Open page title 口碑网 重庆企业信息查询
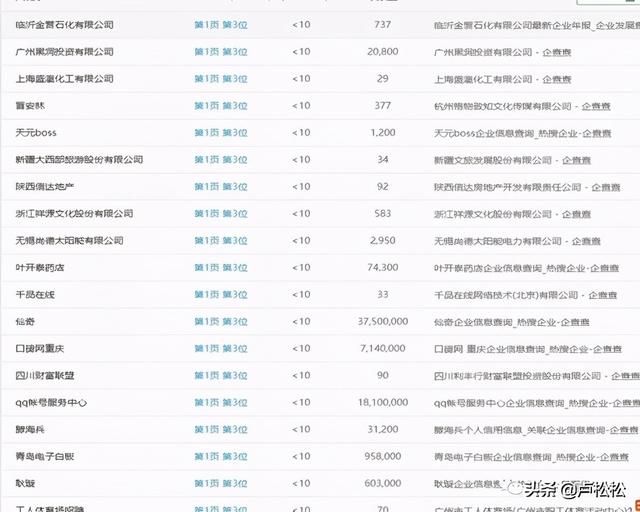The width and height of the screenshot is (640, 512). click(x=489, y=349)
